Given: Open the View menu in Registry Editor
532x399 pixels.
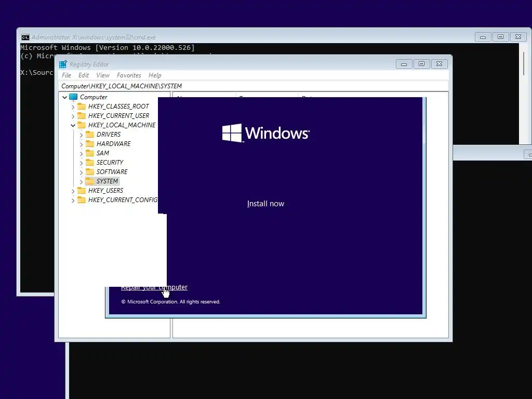Looking at the screenshot, I should tap(103, 75).
